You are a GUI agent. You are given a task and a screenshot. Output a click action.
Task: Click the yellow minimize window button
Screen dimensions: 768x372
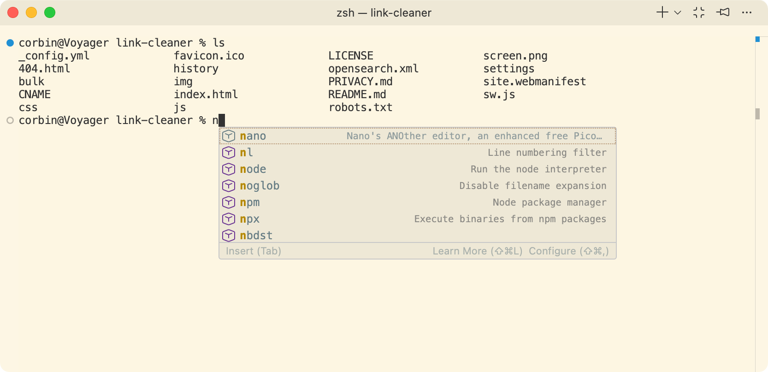pos(31,13)
